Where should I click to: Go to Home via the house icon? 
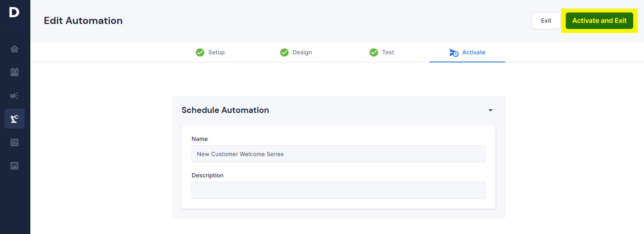15,49
